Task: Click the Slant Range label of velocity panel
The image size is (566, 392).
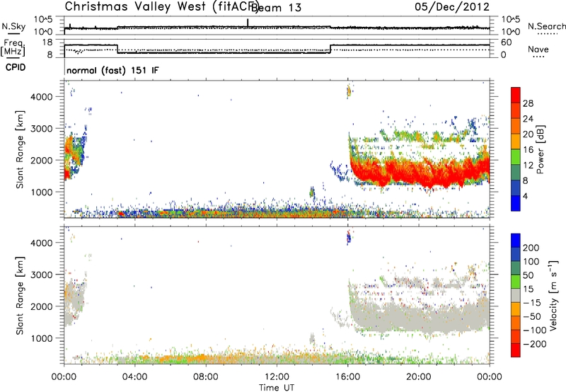Action: click(x=20, y=296)
